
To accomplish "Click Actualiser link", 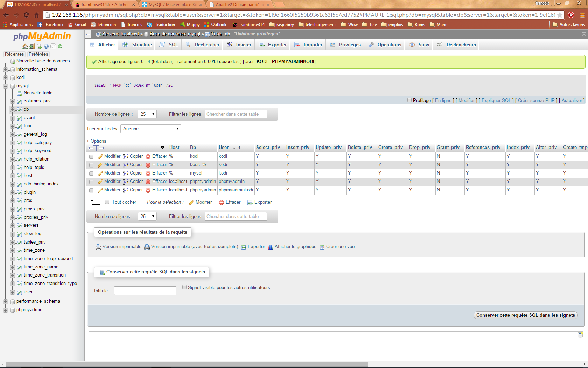I will (572, 100).
